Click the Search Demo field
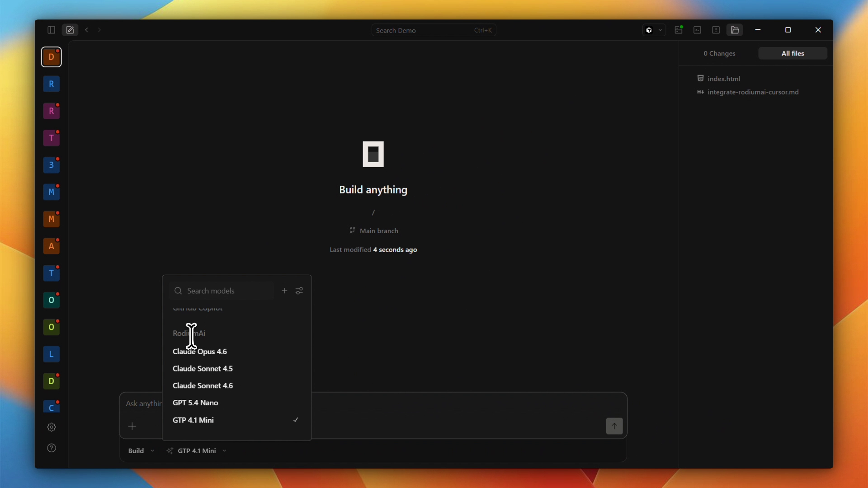 tap(434, 30)
